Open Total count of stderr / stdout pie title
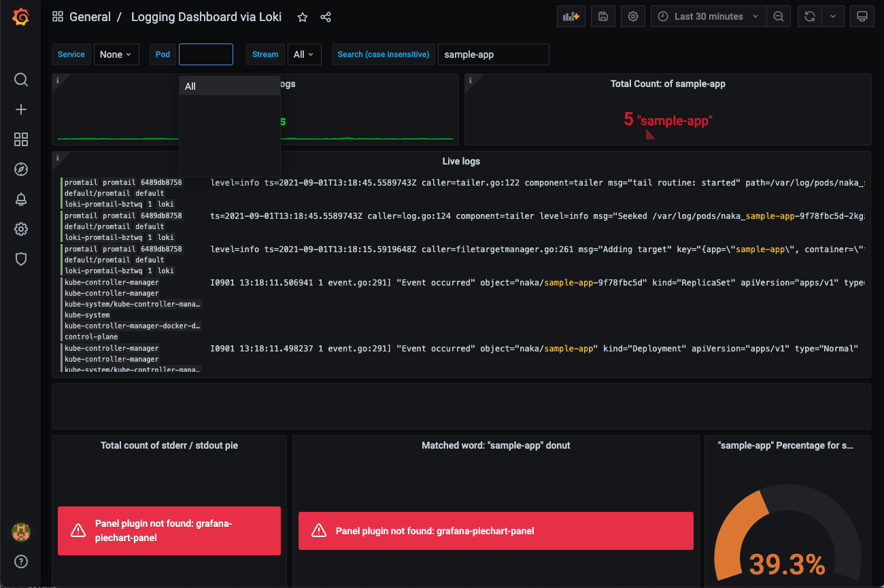Screen dimensions: 884x588 click(x=169, y=445)
